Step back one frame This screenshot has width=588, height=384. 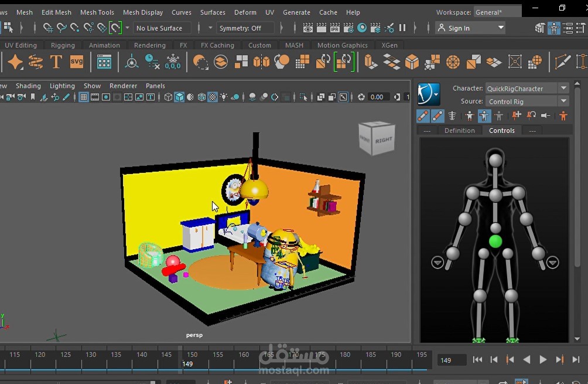pos(494,359)
